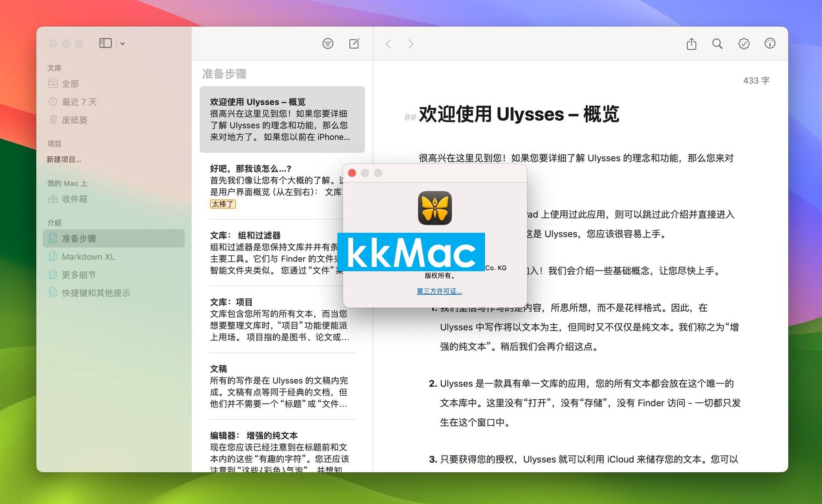Image resolution: width=822 pixels, height=504 pixels.
Task: Click the sheet icon beside 准备步骤
Action: 53,238
